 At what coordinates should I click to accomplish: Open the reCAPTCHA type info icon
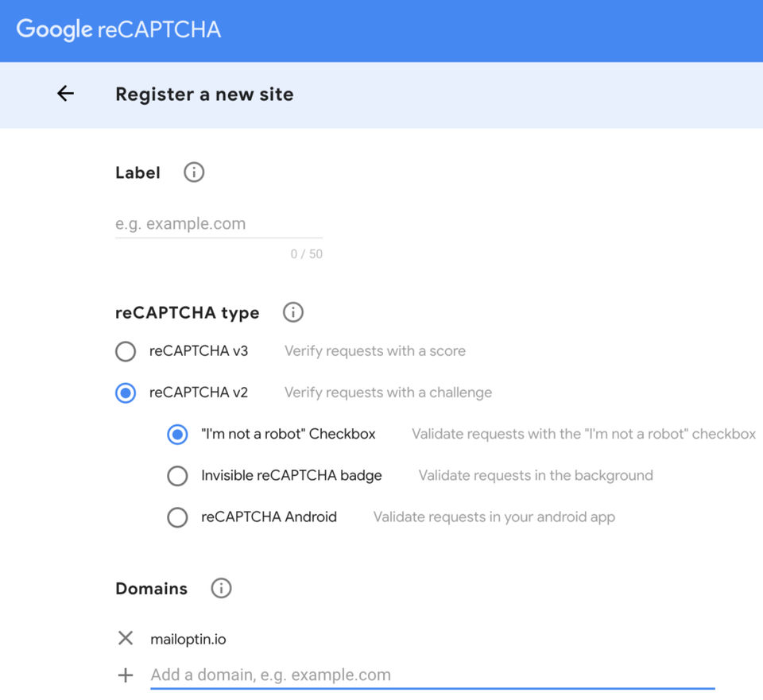pyautogui.click(x=293, y=312)
